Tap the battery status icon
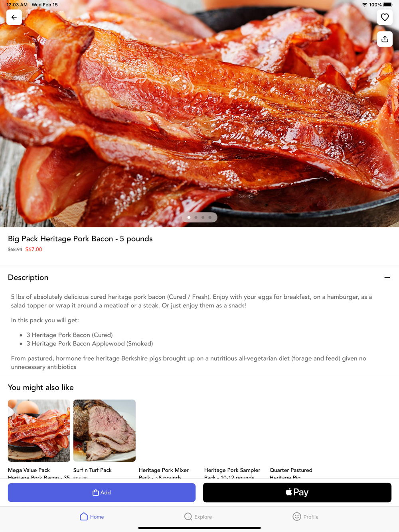The image size is (399, 532). 388,5
